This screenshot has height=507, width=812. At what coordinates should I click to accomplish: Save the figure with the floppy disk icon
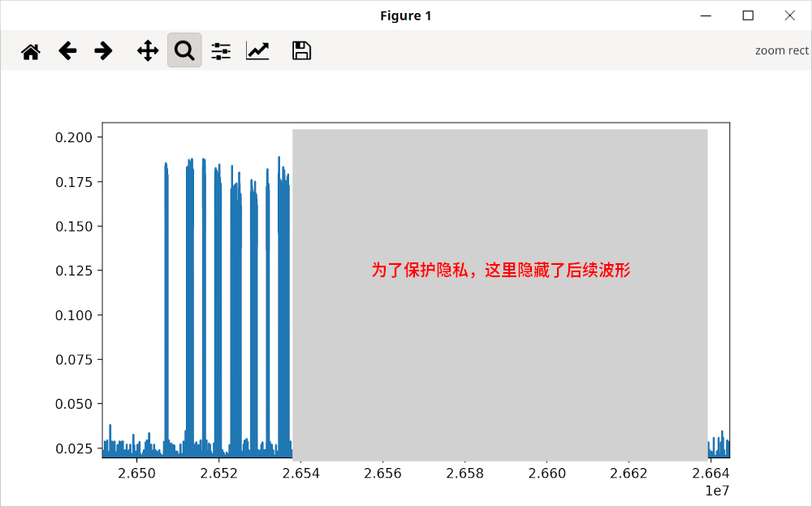(300, 50)
